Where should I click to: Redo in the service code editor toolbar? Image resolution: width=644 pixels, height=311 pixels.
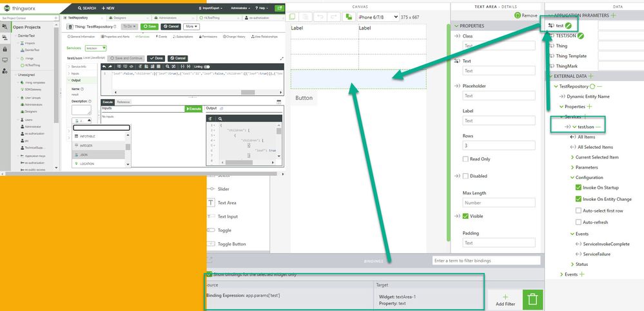coord(110,66)
